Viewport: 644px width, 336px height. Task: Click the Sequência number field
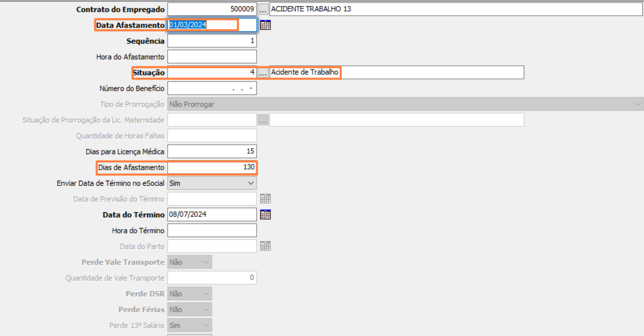point(212,41)
